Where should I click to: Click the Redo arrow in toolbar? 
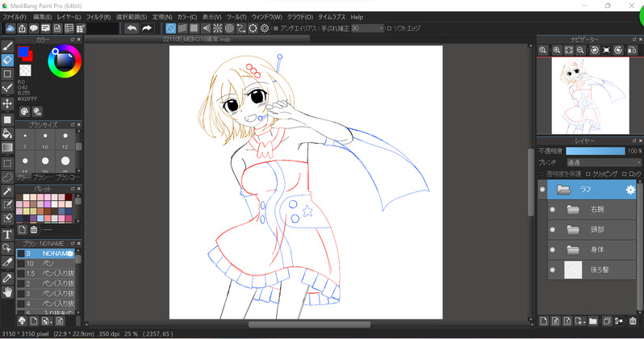tap(147, 28)
